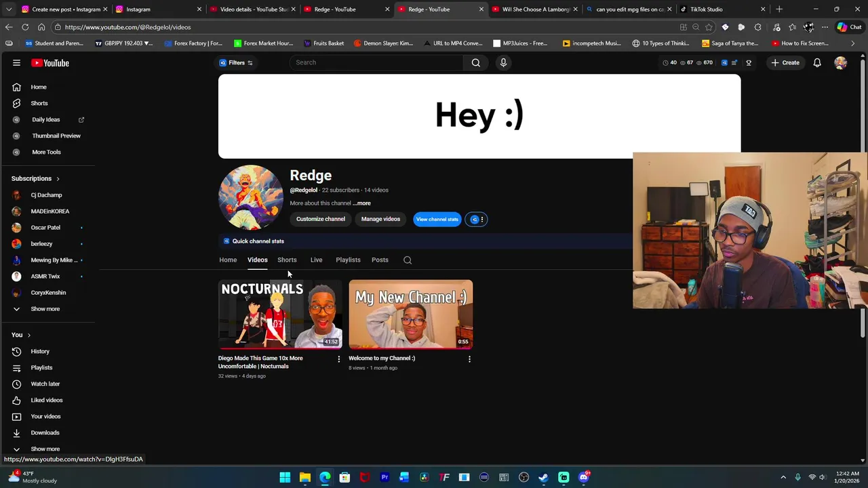
Task: Open the Nocturnals video thumbnail
Action: [280, 314]
